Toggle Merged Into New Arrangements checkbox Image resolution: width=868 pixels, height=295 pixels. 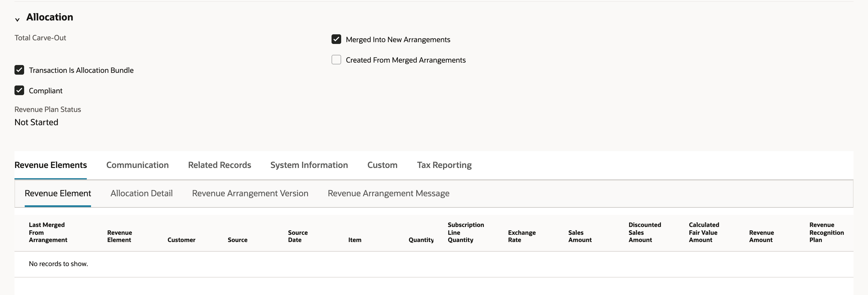(336, 39)
